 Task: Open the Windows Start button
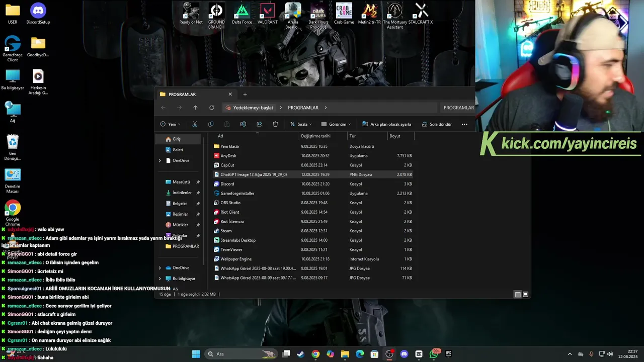click(196, 354)
